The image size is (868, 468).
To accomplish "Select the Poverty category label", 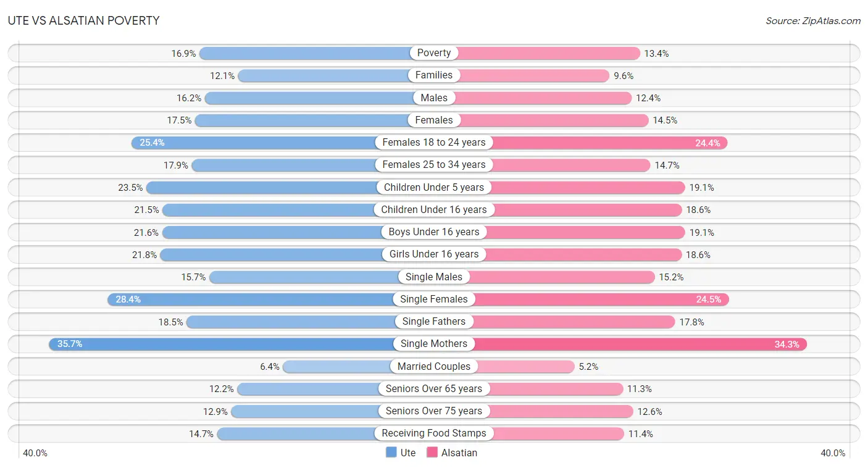I will [434, 53].
